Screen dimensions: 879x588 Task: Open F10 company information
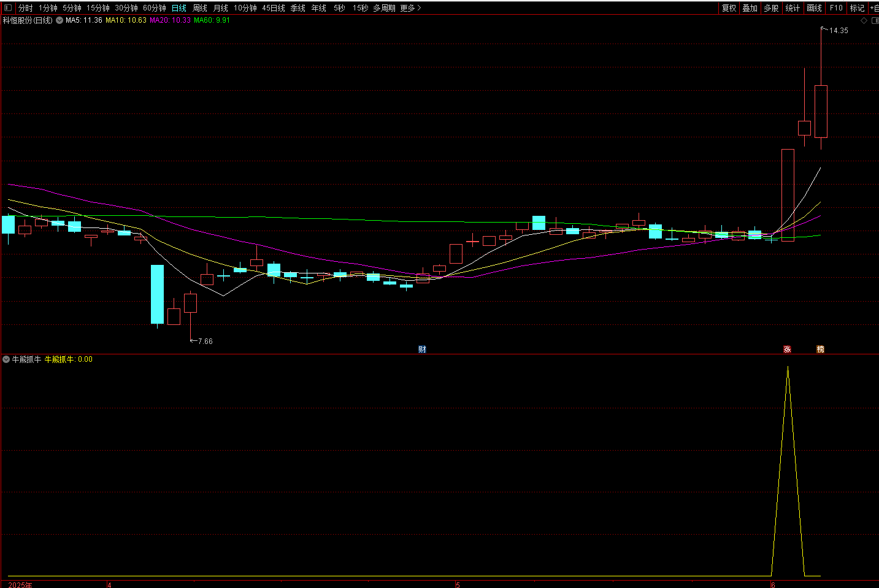836,8
